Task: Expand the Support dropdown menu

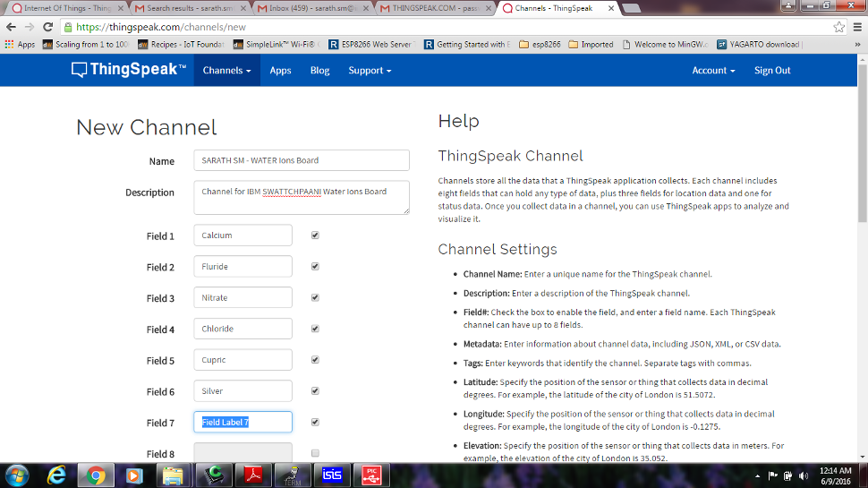Action: coord(370,71)
